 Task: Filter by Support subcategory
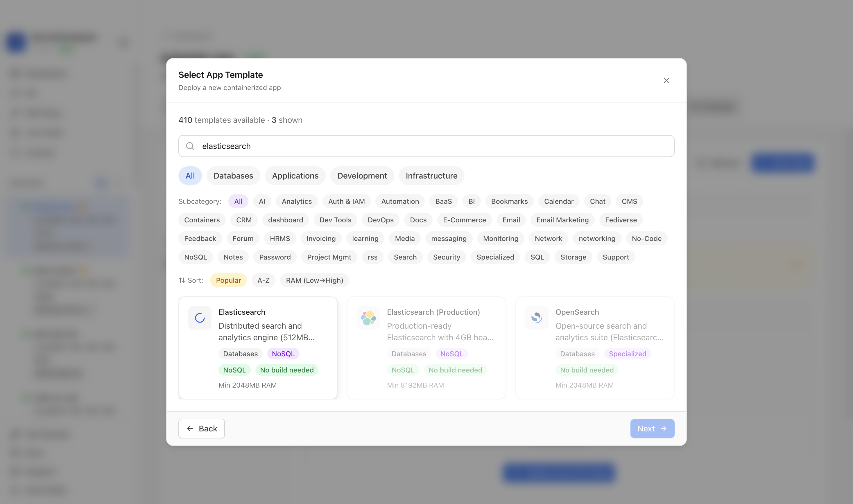point(616,257)
